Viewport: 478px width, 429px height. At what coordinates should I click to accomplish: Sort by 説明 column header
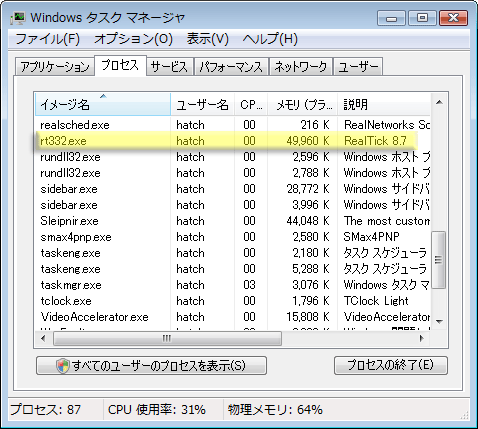coord(384,105)
